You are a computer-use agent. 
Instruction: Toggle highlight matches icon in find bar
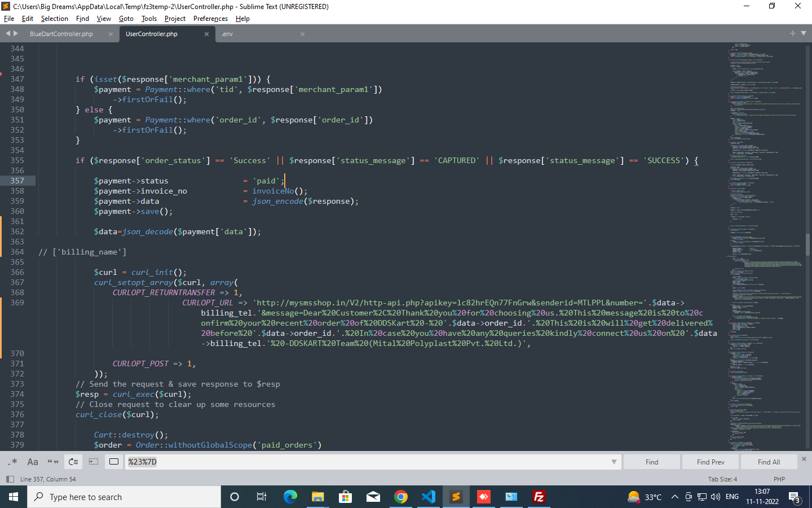tap(114, 462)
